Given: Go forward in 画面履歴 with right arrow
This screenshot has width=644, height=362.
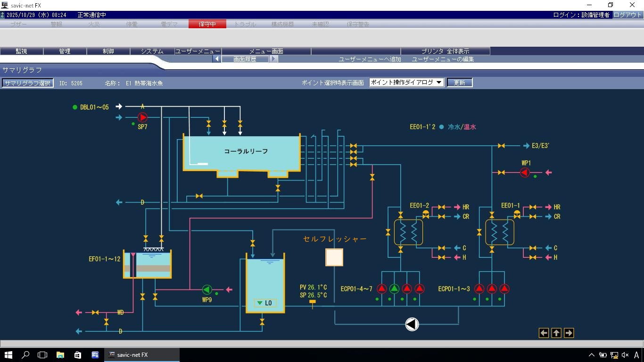Looking at the screenshot, I should (273, 59).
